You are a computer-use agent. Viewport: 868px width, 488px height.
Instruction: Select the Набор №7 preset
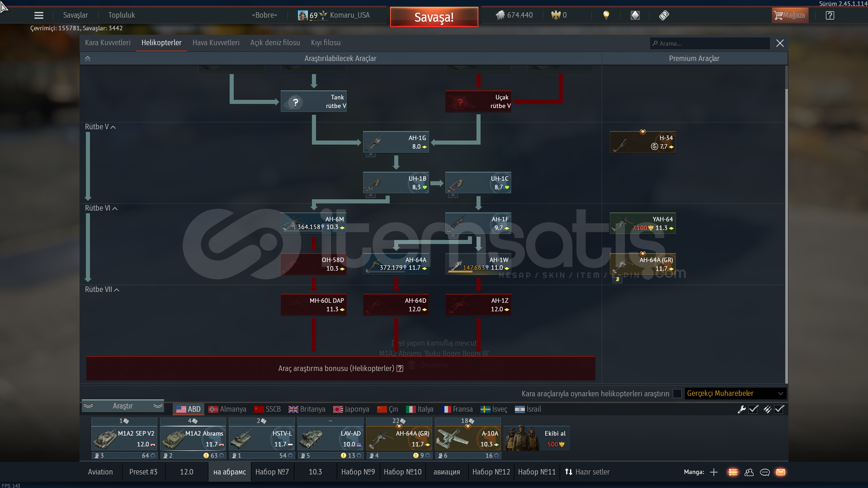tap(272, 472)
